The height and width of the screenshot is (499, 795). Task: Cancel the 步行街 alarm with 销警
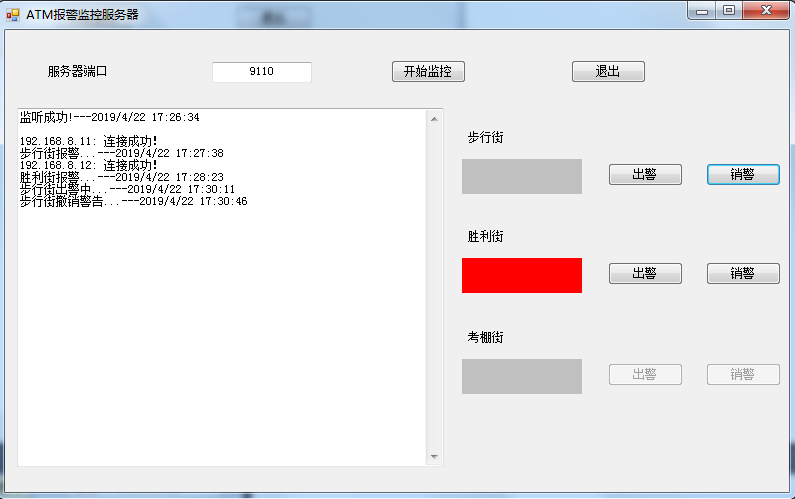(743, 175)
